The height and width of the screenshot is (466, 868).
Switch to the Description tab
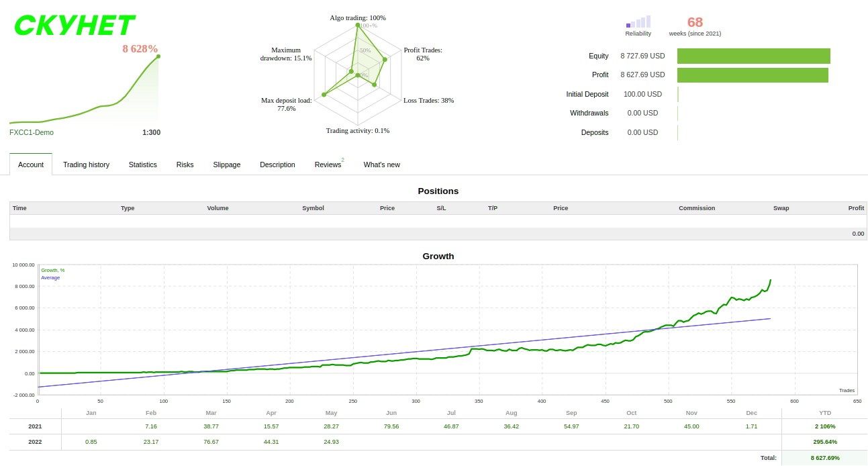pyautogui.click(x=277, y=165)
